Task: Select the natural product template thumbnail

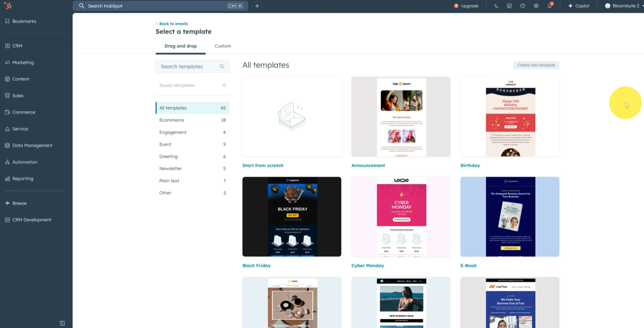Action: [292, 303]
